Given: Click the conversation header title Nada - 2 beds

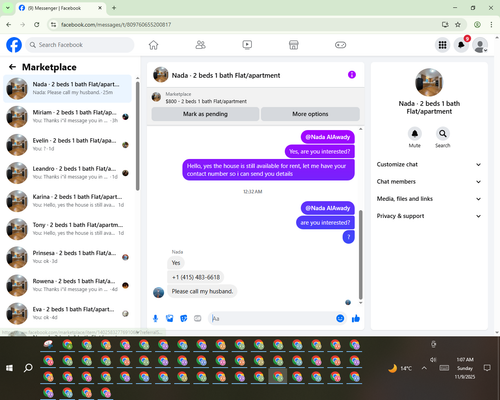Looking at the screenshot, I should 226,75.
